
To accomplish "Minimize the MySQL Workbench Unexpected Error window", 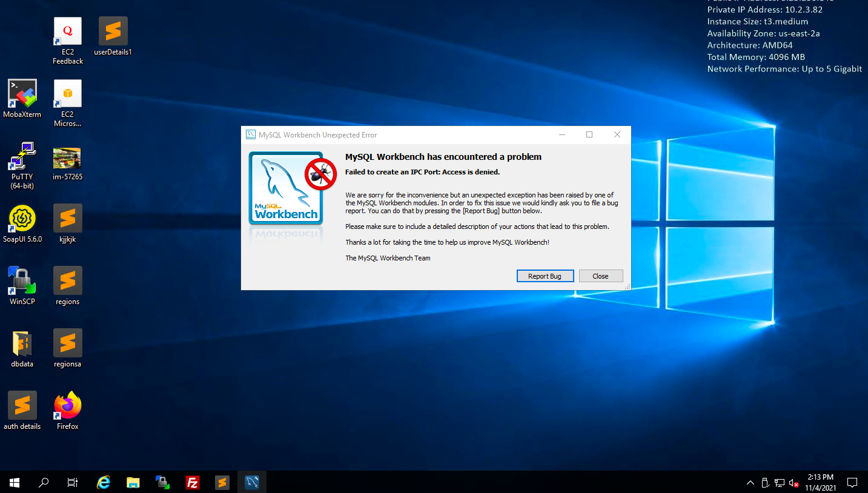I will coord(562,134).
